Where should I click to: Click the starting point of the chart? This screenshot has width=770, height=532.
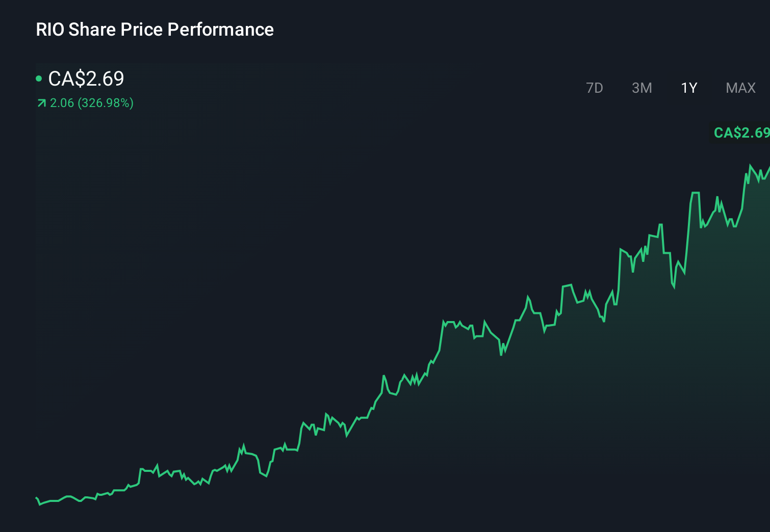click(36, 497)
